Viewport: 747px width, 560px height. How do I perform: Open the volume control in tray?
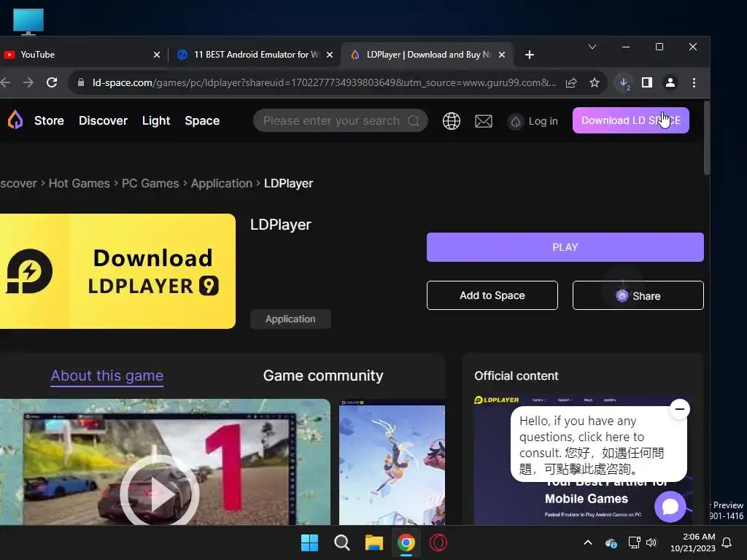(x=651, y=542)
